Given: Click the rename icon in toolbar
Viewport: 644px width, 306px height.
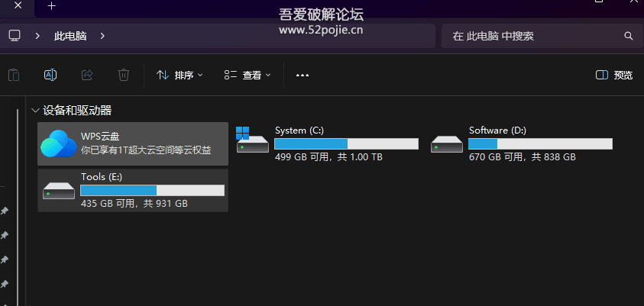Looking at the screenshot, I should 50,75.
